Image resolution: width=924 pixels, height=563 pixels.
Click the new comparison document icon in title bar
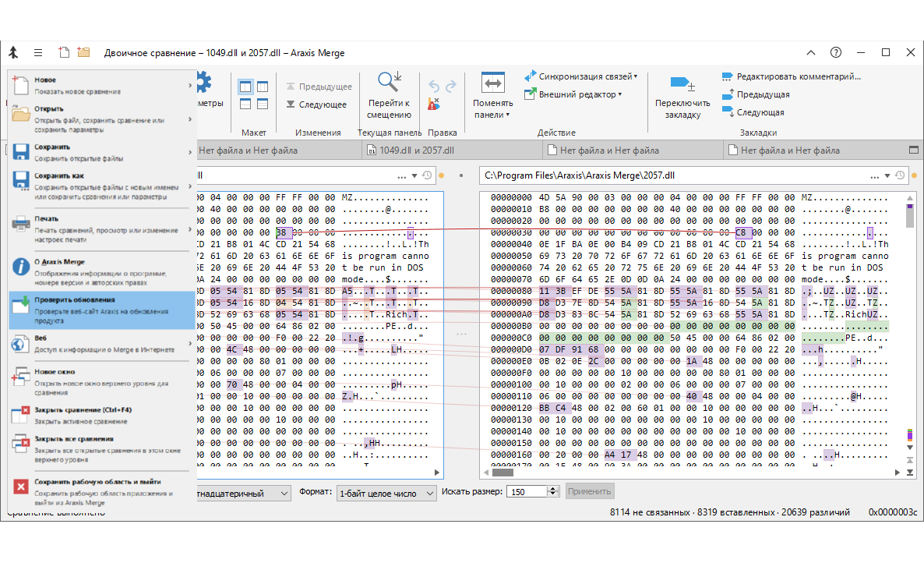click(x=64, y=52)
